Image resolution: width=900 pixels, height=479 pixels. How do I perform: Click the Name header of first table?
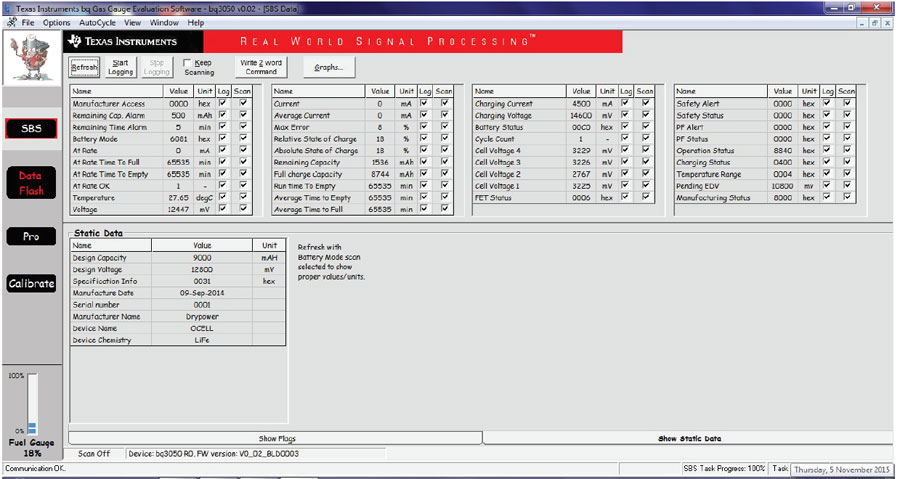click(117, 91)
